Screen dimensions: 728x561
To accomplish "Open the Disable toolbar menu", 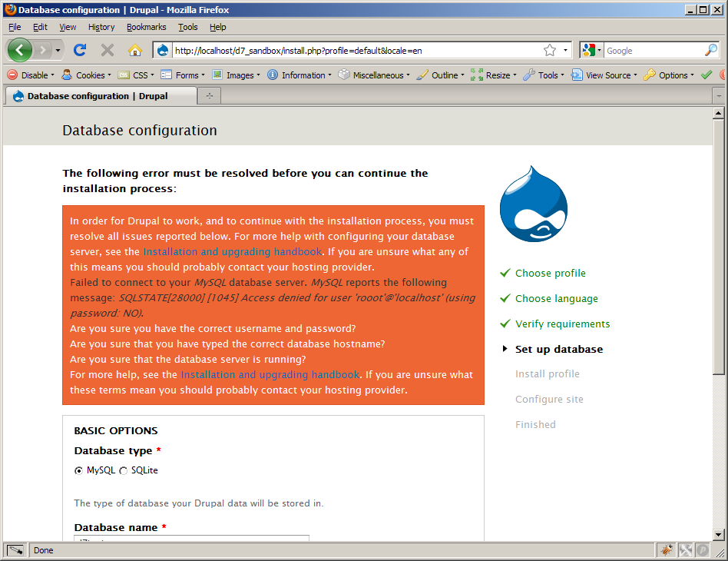I will coord(31,75).
